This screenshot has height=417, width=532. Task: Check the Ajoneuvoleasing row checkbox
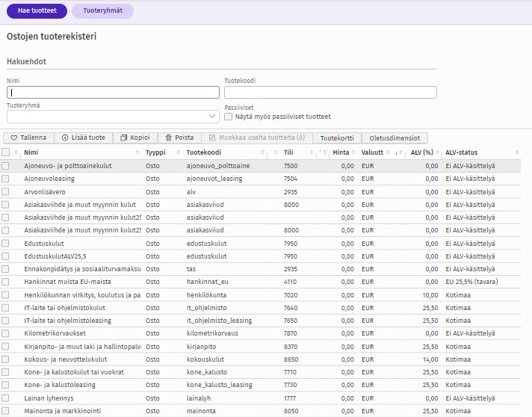tap(5, 179)
